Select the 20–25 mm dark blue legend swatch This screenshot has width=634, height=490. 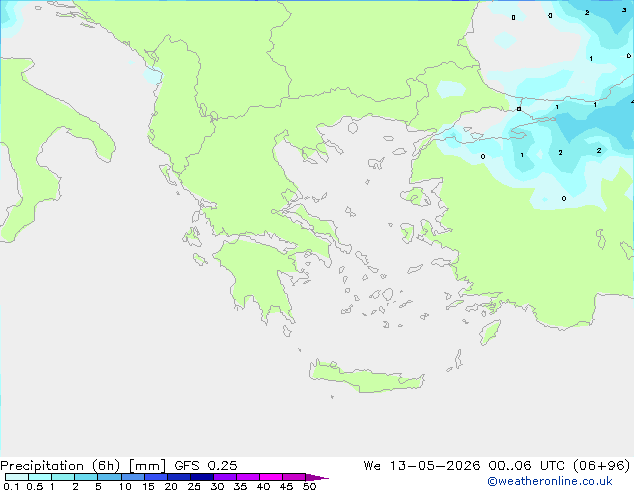(179, 477)
